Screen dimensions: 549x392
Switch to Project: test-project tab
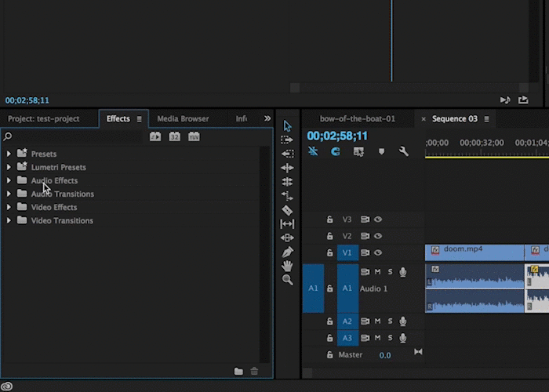43,118
